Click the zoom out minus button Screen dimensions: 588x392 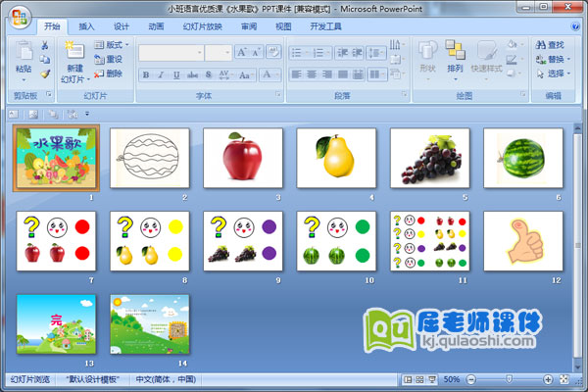click(471, 379)
